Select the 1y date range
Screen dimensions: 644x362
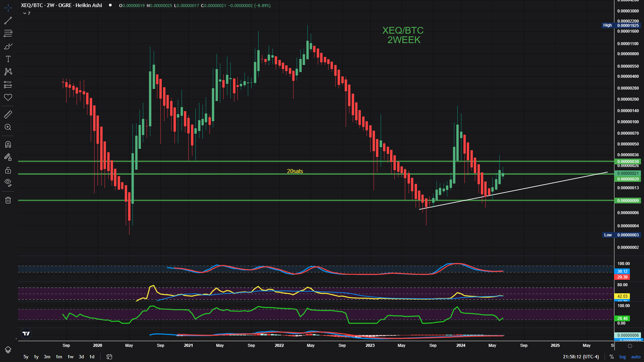(36, 357)
